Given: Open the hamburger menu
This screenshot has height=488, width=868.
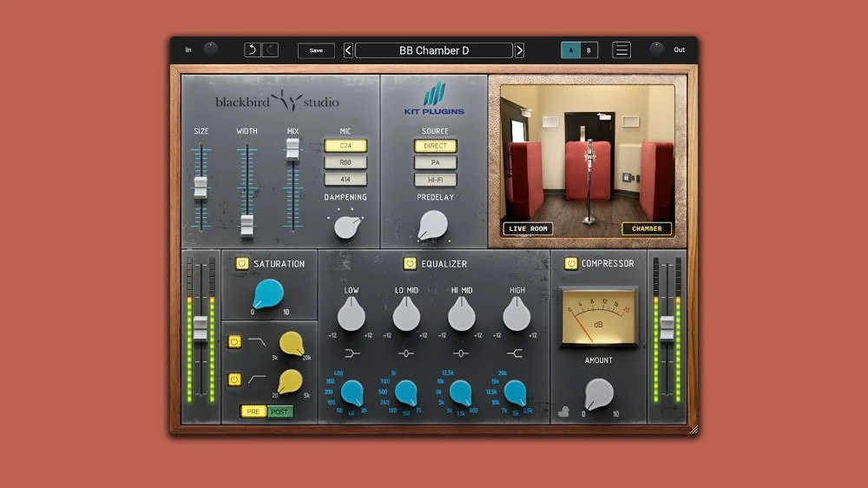Looking at the screenshot, I should point(621,49).
